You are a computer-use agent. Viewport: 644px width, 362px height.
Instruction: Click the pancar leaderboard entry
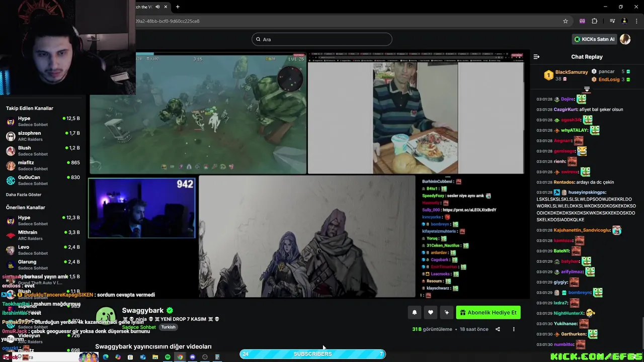click(x=611, y=71)
